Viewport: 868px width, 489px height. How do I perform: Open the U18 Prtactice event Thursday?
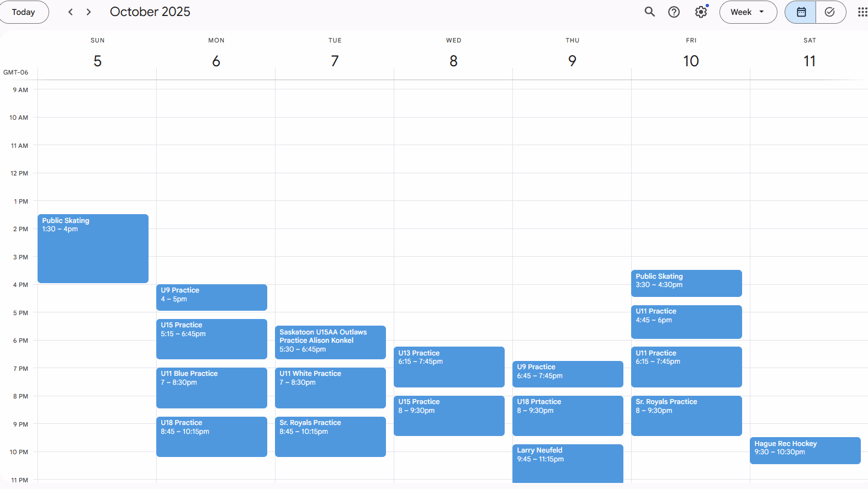(x=568, y=415)
